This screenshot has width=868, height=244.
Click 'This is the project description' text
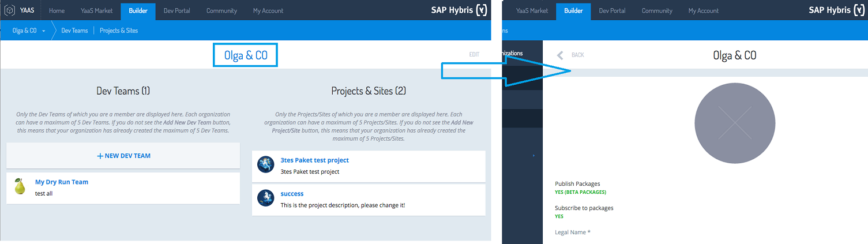[343, 205]
